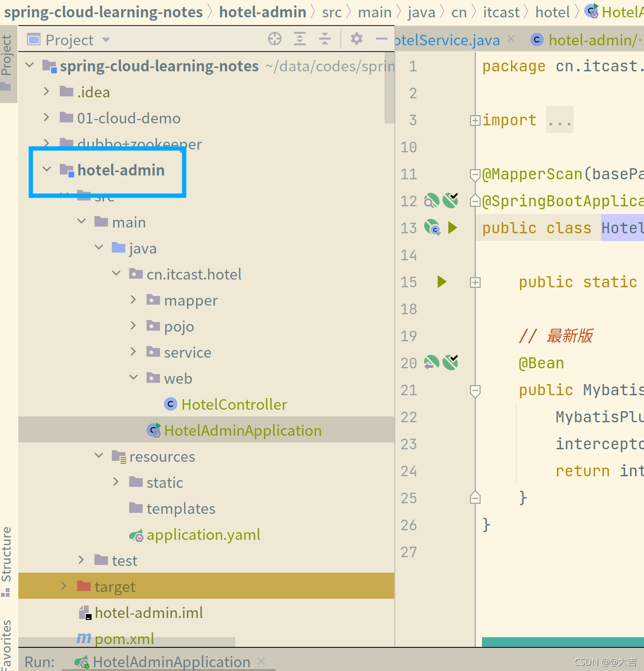Collapse annotation fold marker on line 11
Viewport: 644px width, 671px height.
click(x=475, y=174)
